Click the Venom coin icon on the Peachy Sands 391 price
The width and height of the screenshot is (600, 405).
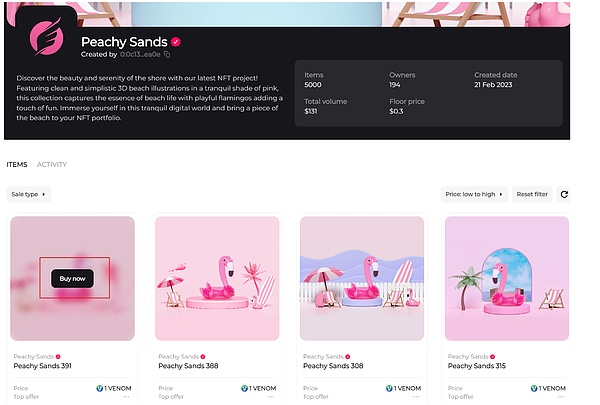tap(99, 388)
